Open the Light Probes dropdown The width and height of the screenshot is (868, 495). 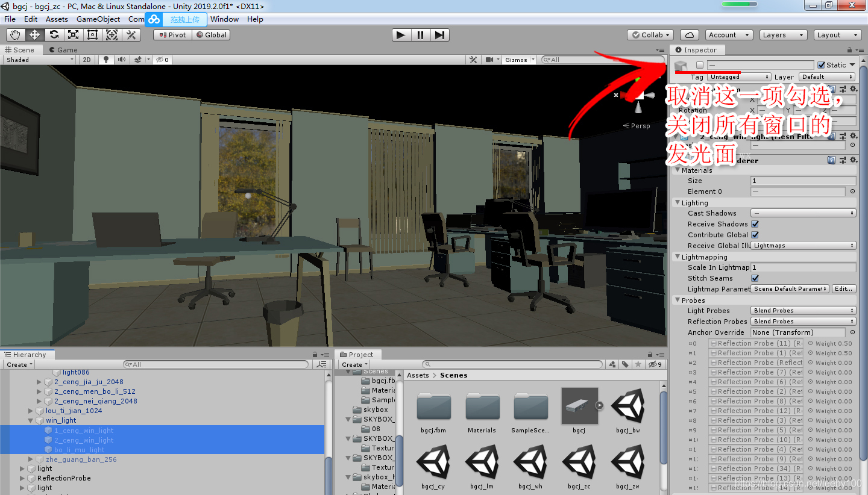(x=804, y=311)
